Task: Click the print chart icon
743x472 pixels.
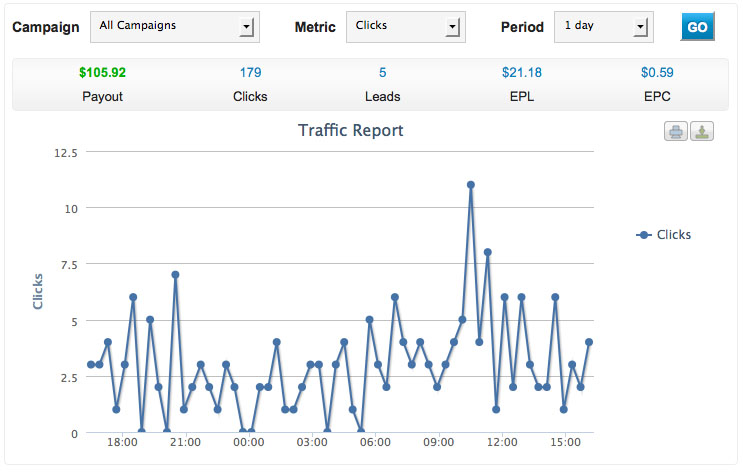Action: point(677,132)
